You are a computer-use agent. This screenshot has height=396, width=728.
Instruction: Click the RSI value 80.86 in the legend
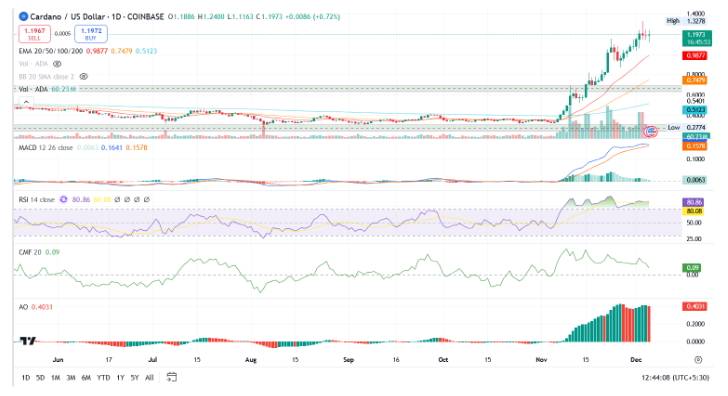tap(81, 200)
